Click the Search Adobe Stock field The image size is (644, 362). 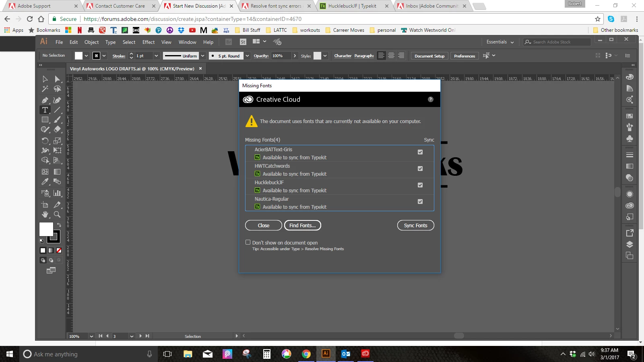pos(557,42)
